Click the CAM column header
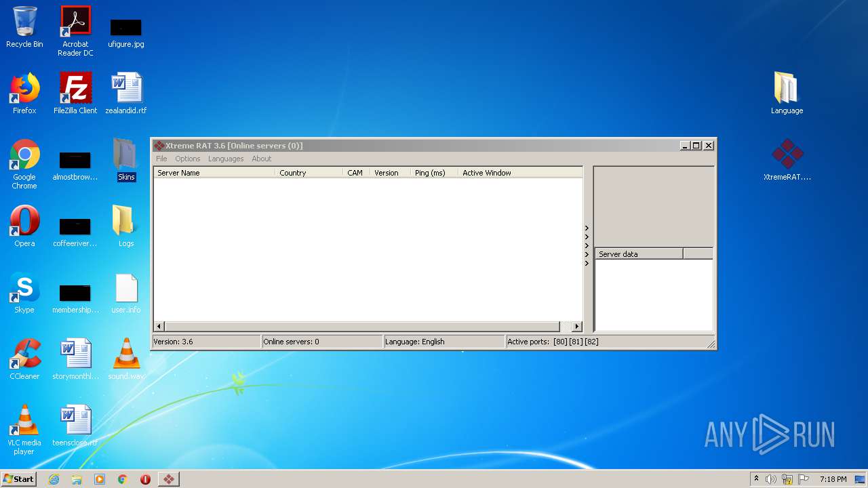The width and height of the screenshot is (868, 488). coord(356,173)
